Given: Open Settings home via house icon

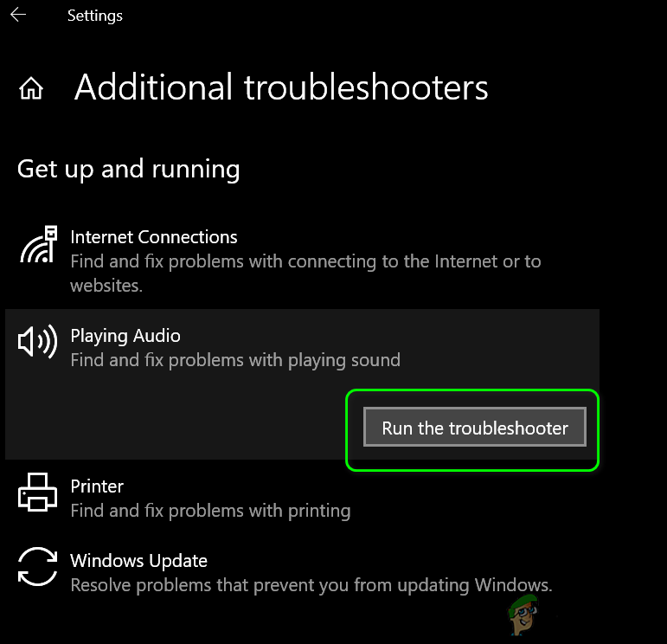Looking at the screenshot, I should click(31, 88).
